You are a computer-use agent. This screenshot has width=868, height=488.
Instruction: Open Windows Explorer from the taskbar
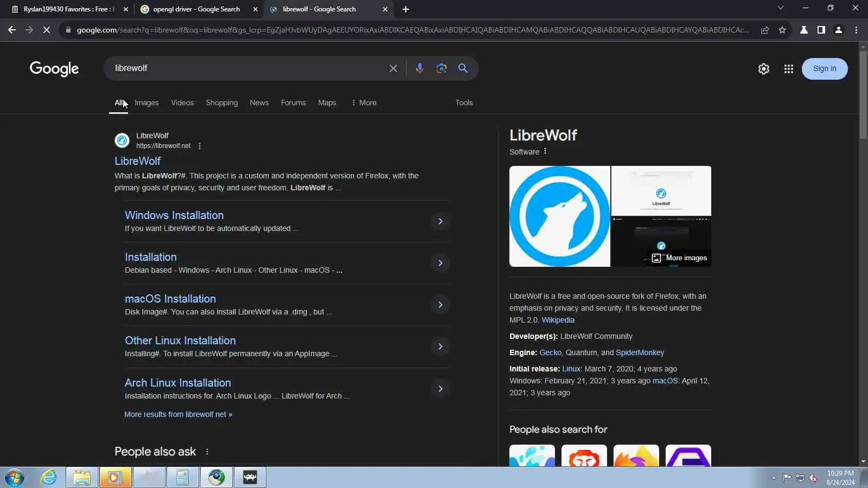(x=82, y=478)
